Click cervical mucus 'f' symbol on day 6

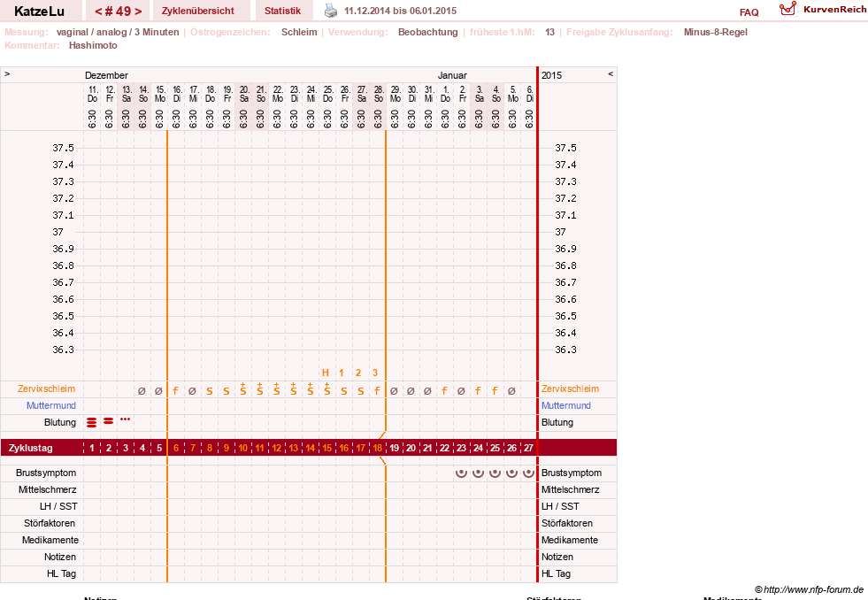click(x=175, y=391)
